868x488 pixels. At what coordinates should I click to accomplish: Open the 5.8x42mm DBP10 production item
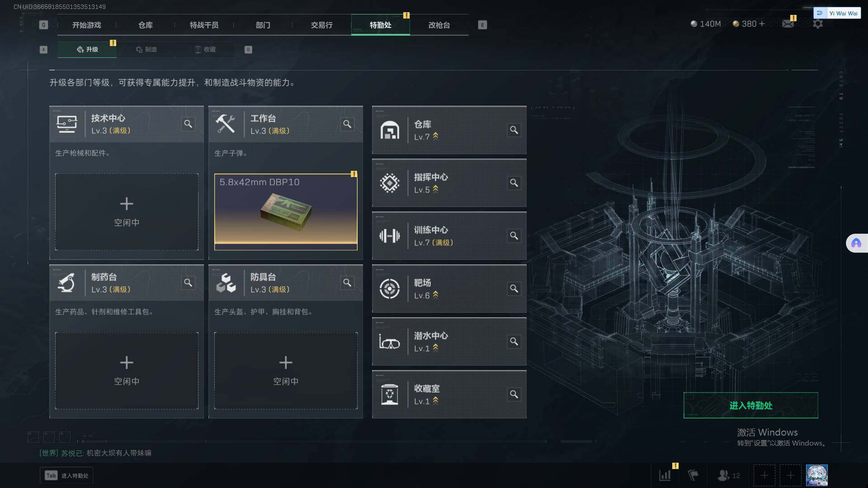pyautogui.click(x=286, y=212)
